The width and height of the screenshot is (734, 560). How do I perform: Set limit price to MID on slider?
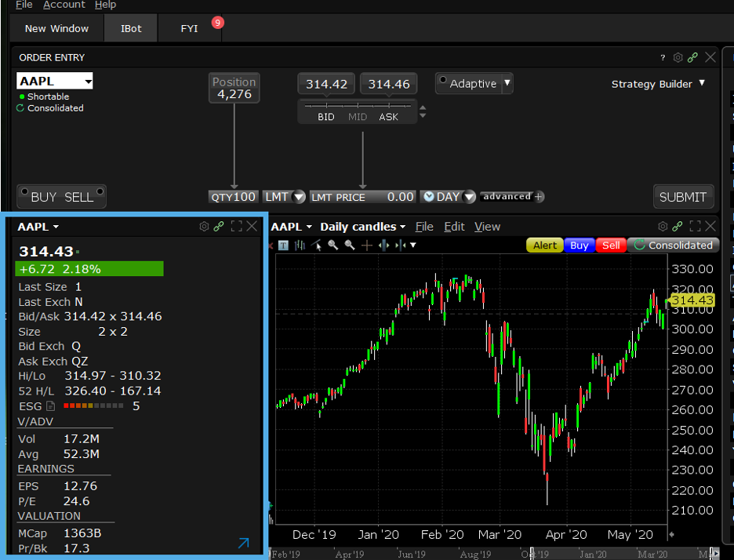358,117
